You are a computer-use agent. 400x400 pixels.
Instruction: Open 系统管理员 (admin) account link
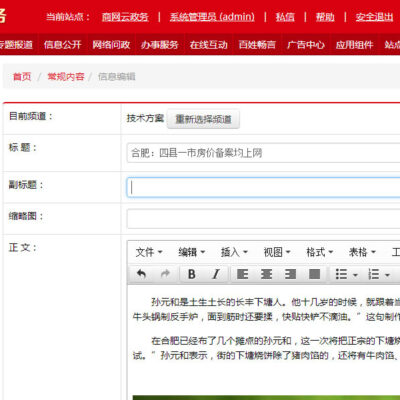coord(212,17)
